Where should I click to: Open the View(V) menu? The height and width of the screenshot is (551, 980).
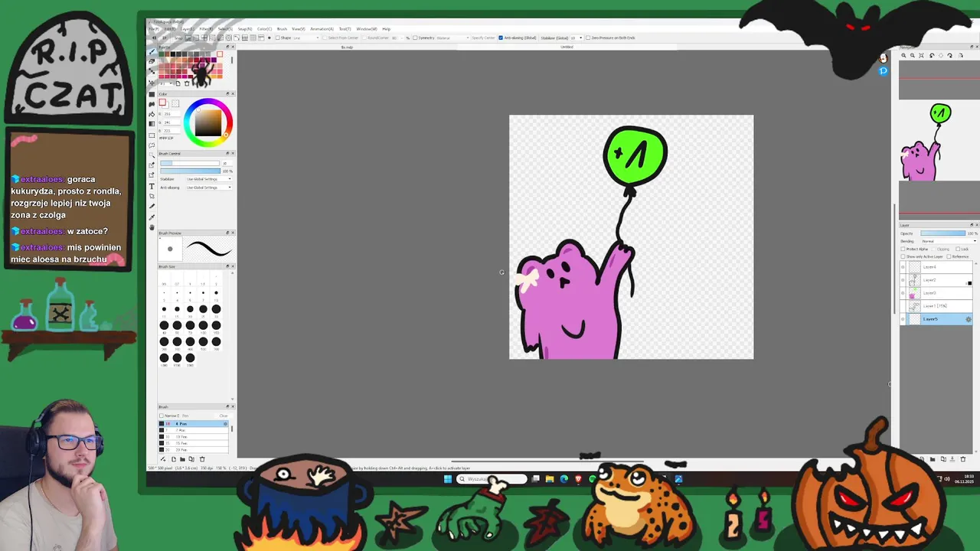point(299,29)
